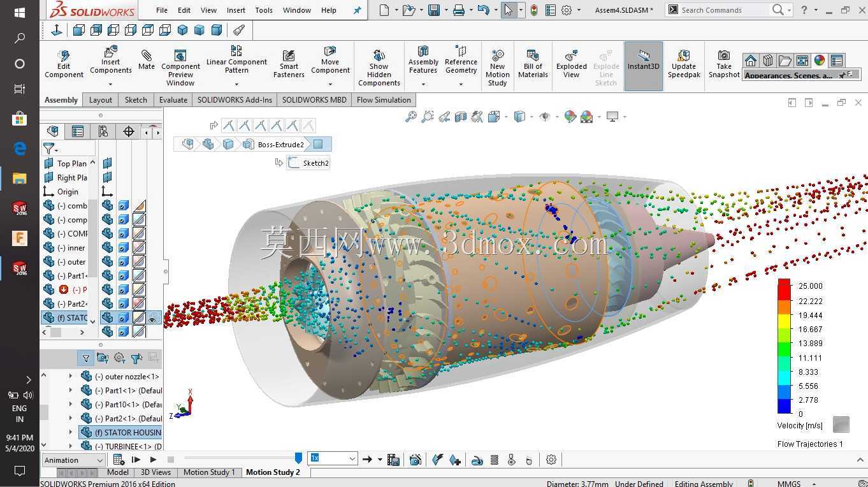868x487 pixels.
Task: Create an Exploded View
Action: 572,64
